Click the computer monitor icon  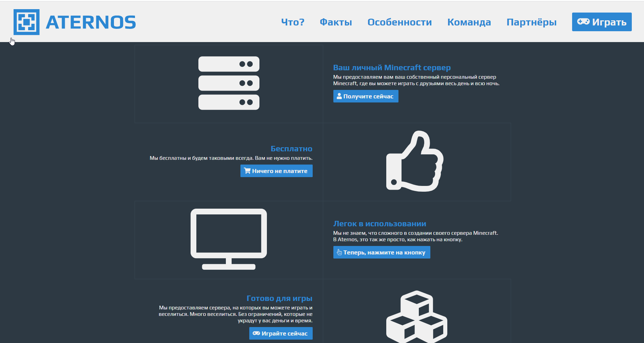click(x=229, y=239)
